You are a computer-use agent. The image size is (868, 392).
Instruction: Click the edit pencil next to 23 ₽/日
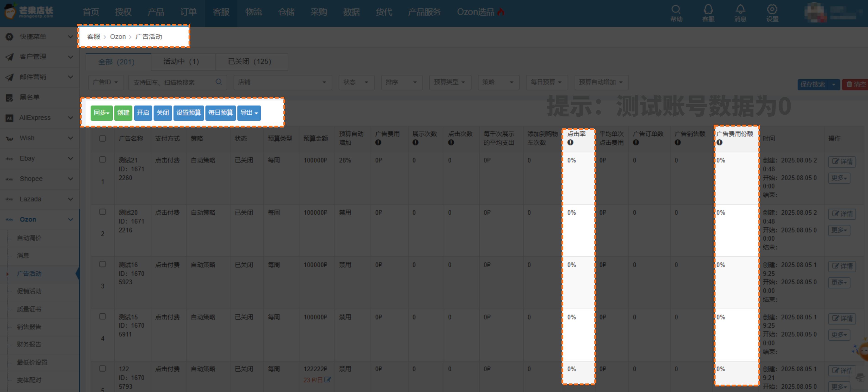pyautogui.click(x=328, y=380)
